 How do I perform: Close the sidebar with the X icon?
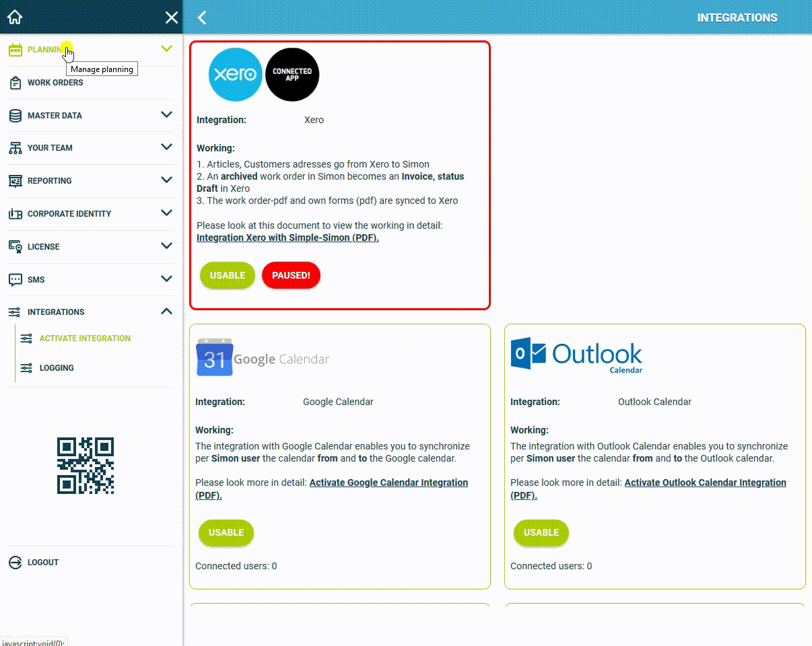pos(172,17)
